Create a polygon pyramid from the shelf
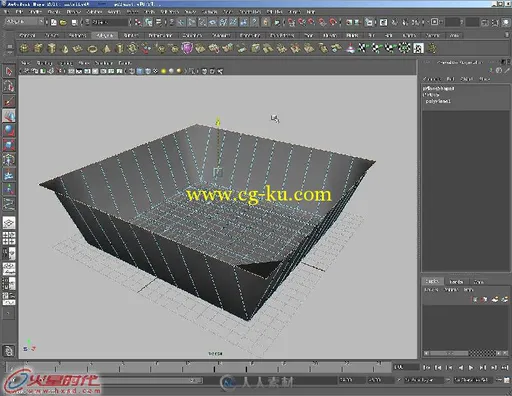 tap(106, 49)
